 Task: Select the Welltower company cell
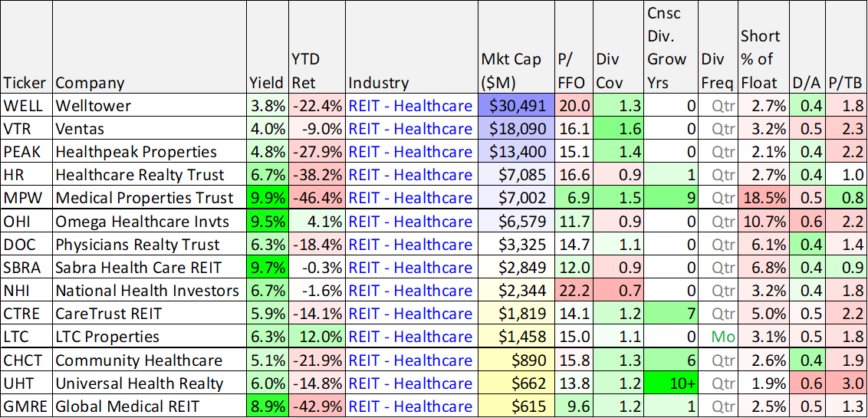click(150, 105)
